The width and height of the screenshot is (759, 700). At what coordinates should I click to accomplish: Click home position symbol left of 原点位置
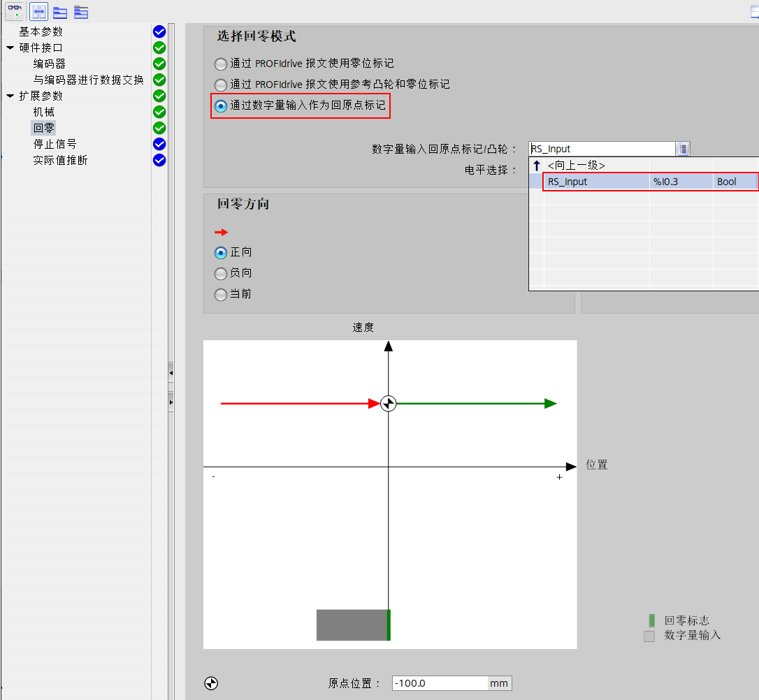click(212, 683)
